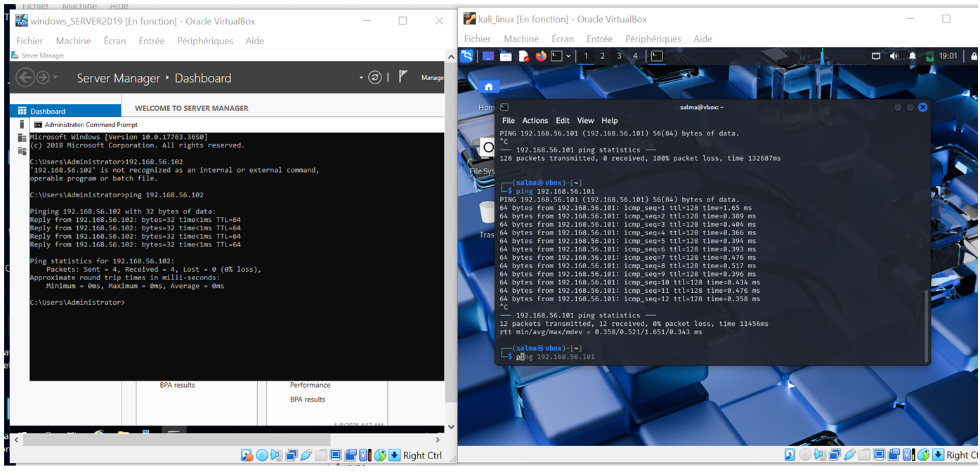Open the notifications flag in Server Manager
Image resolution: width=980 pixels, height=474 pixels.
pos(403,77)
